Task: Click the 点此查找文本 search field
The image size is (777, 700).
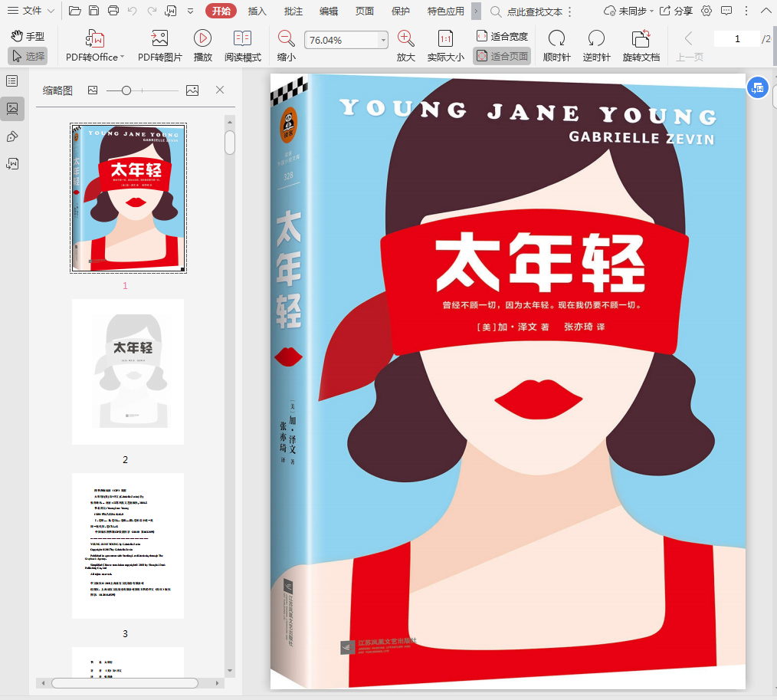Action: click(535, 12)
